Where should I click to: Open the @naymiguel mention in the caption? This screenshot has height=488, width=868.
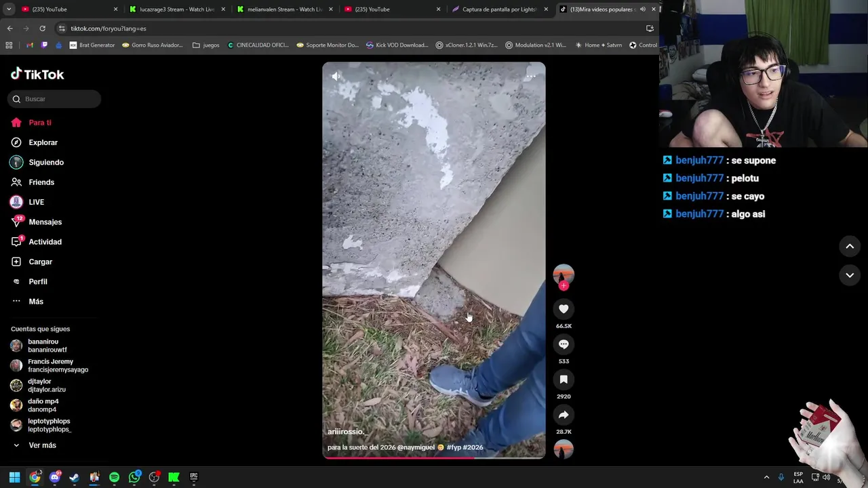pos(416,447)
